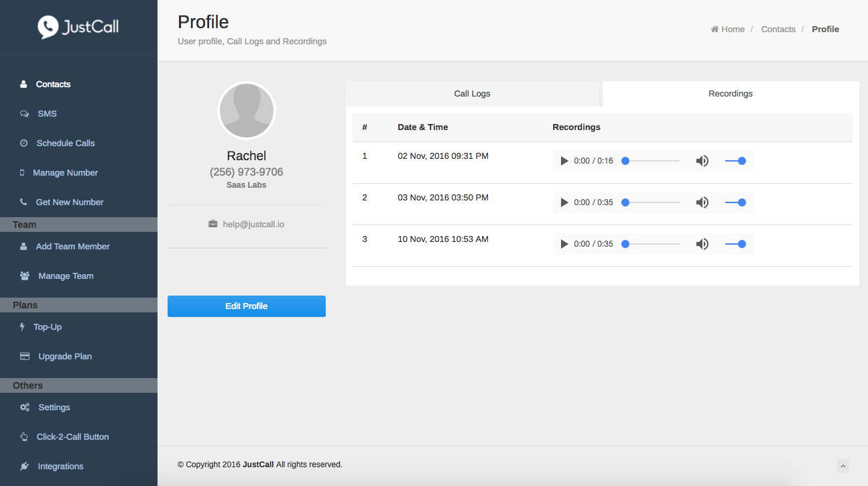
Task: Mute the first recording's speaker icon
Action: (x=702, y=161)
